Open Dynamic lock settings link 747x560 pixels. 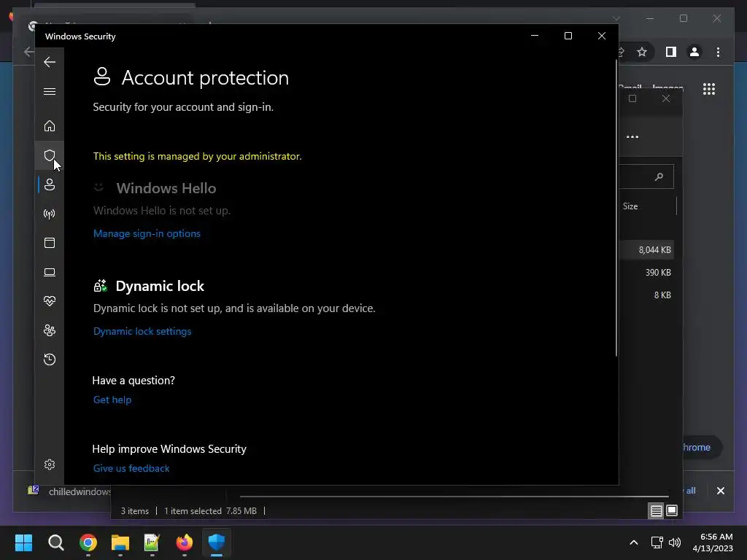[x=142, y=331]
